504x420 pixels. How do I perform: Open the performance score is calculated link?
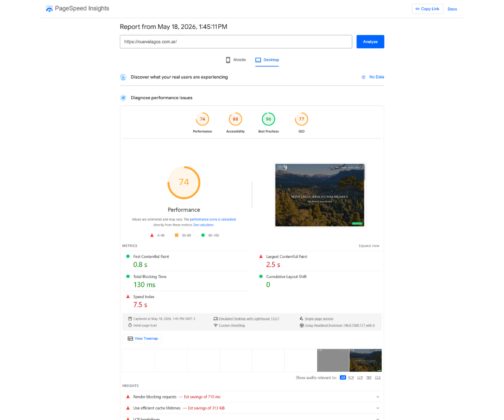[213, 219]
